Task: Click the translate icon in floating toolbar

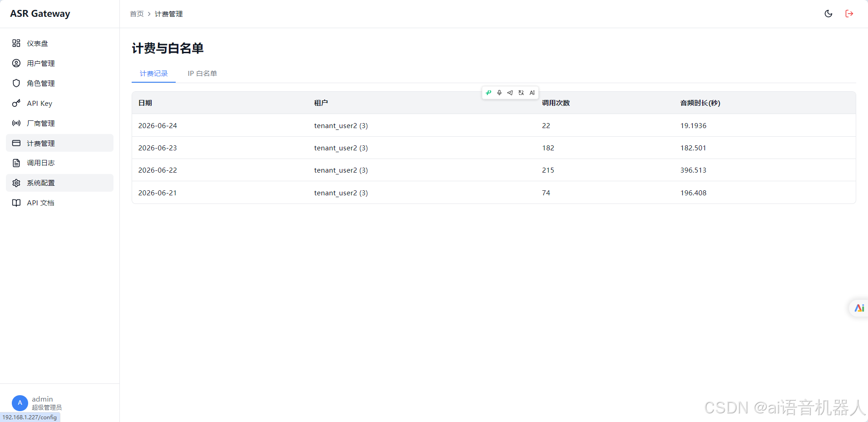Action: coord(521,93)
